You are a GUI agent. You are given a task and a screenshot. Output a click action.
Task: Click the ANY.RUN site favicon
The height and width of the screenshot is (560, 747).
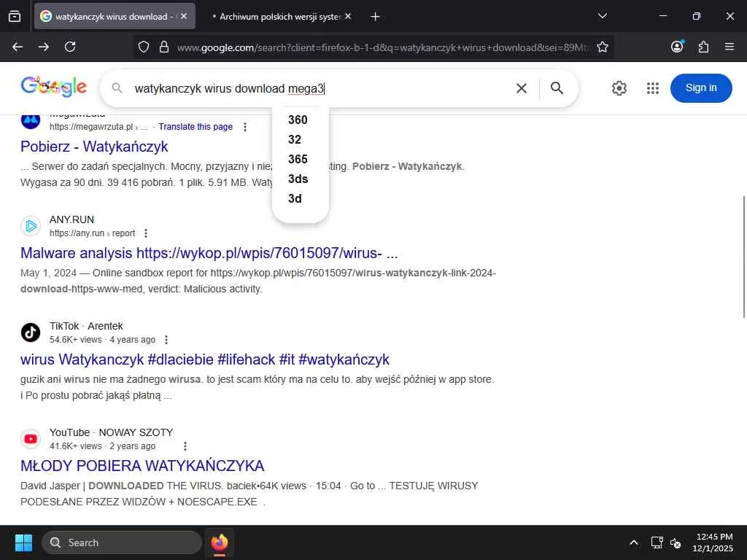pos(31,226)
